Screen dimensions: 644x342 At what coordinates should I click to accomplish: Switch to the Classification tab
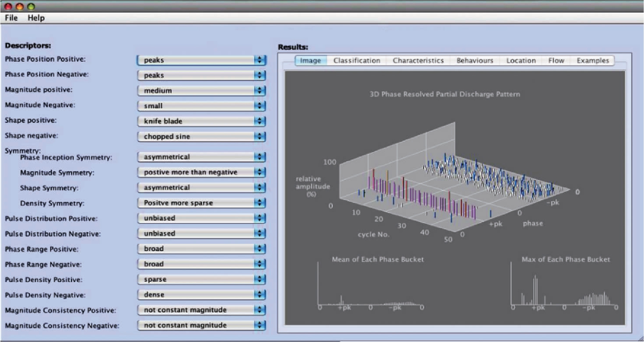coord(356,61)
